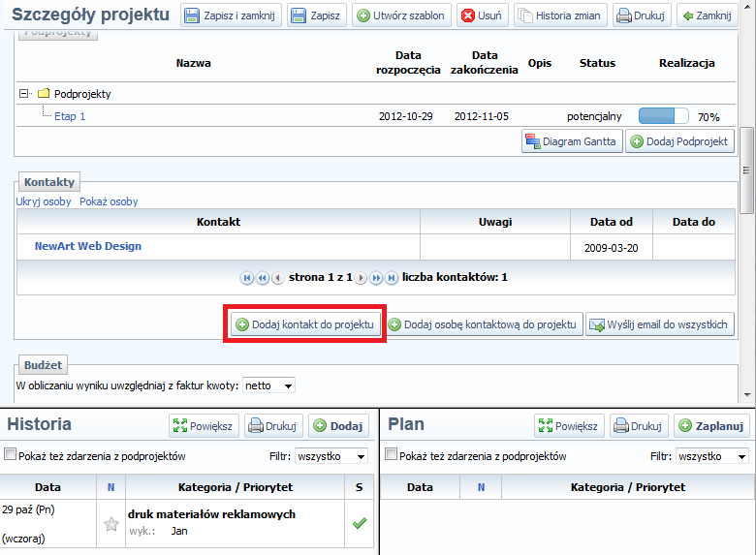Open the Historia Filtr dropdown
This screenshot has width=756, height=555.
[x=331, y=456]
